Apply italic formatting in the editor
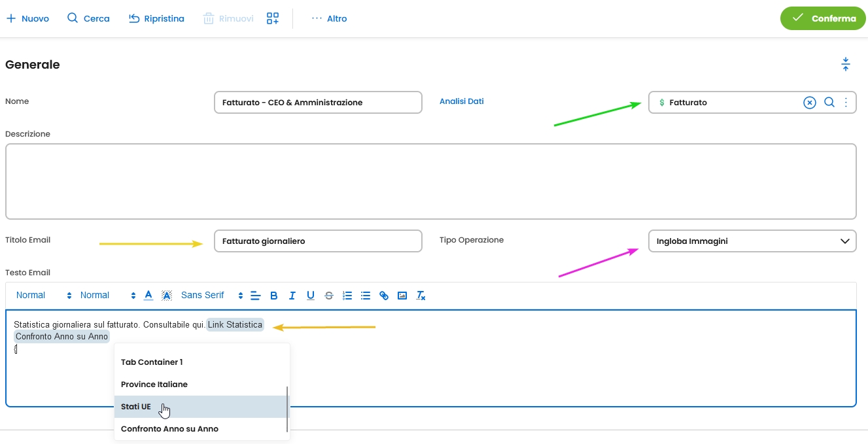The height and width of the screenshot is (444, 868). pyautogui.click(x=292, y=296)
